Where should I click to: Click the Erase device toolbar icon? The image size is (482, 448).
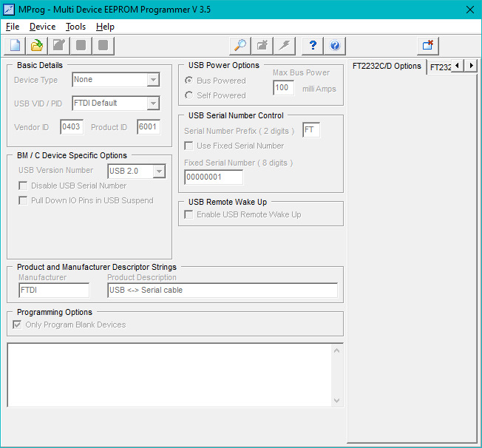tap(262, 46)
